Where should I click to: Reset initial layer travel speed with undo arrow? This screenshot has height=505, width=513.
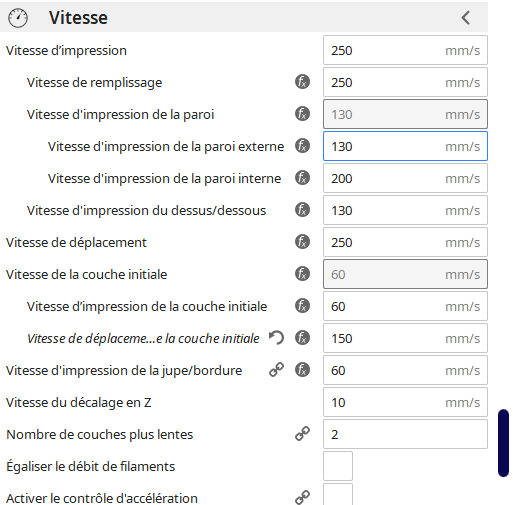coord(276,338)
